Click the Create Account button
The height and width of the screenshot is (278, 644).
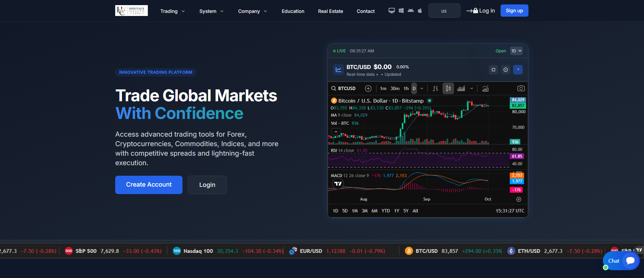149,185
